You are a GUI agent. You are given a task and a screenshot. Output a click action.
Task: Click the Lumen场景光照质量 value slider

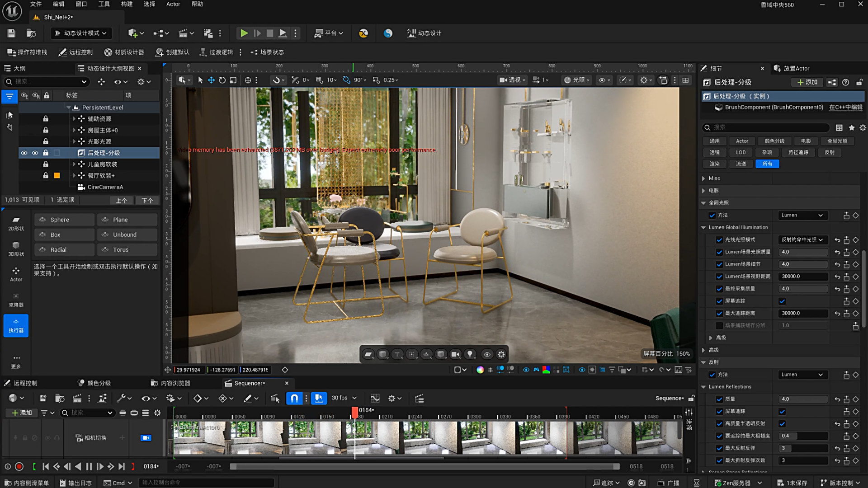click(803, 252)
